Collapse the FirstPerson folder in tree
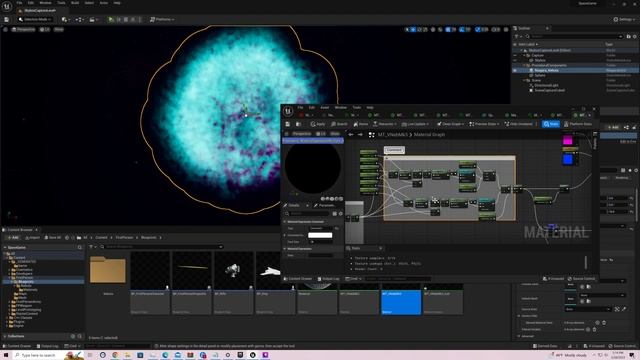 pyautogui.click(x=9, y=278)
